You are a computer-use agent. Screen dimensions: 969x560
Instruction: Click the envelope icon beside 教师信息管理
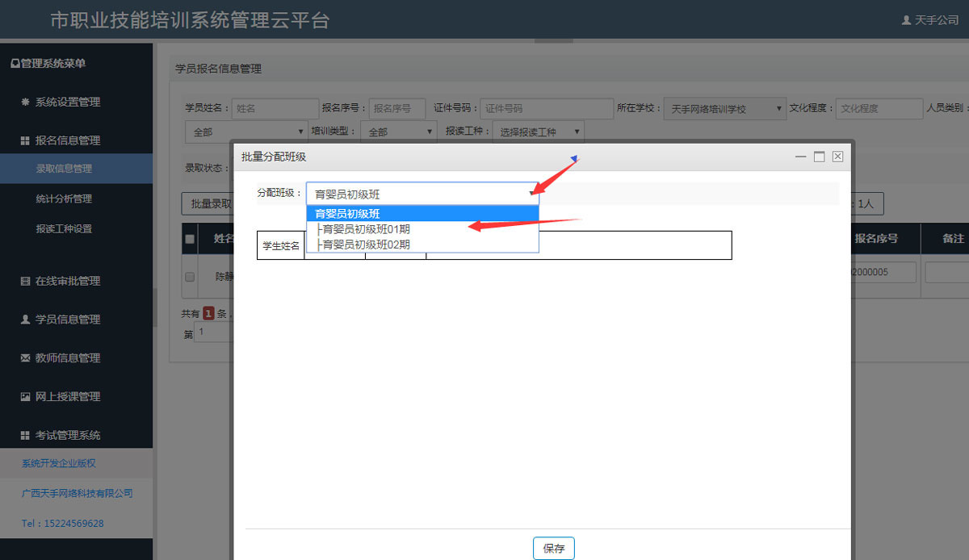25,358
